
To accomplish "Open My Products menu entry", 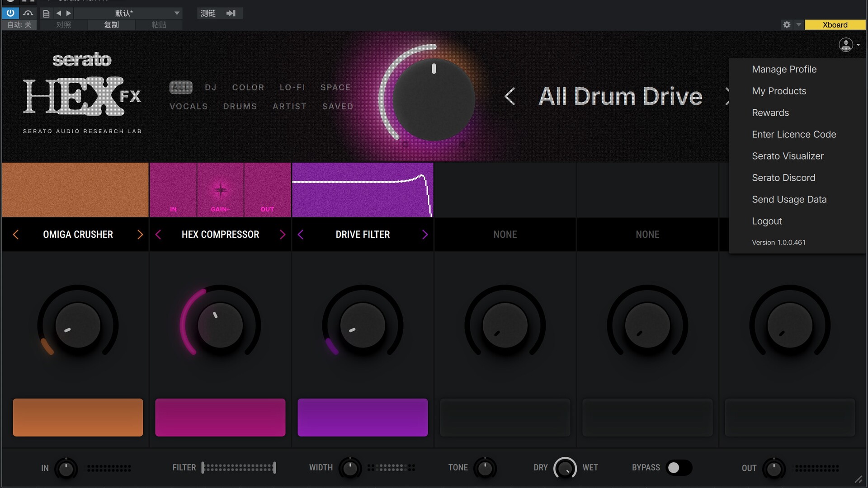I will point(779,91).
